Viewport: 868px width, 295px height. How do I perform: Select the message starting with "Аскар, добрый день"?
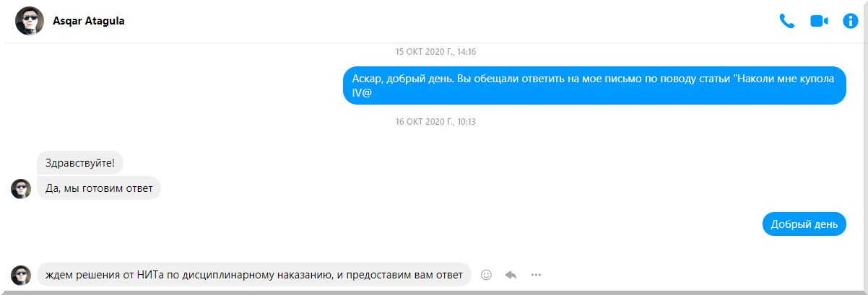point(594,86)
